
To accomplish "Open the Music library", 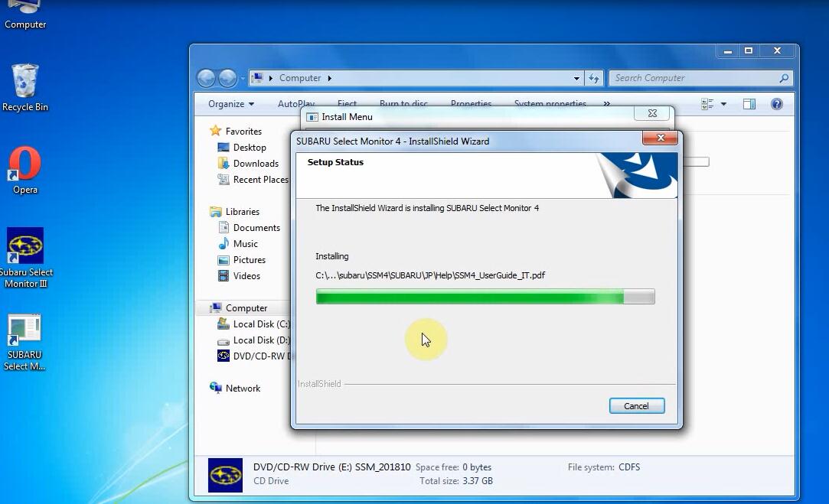I will coord(245,243).
